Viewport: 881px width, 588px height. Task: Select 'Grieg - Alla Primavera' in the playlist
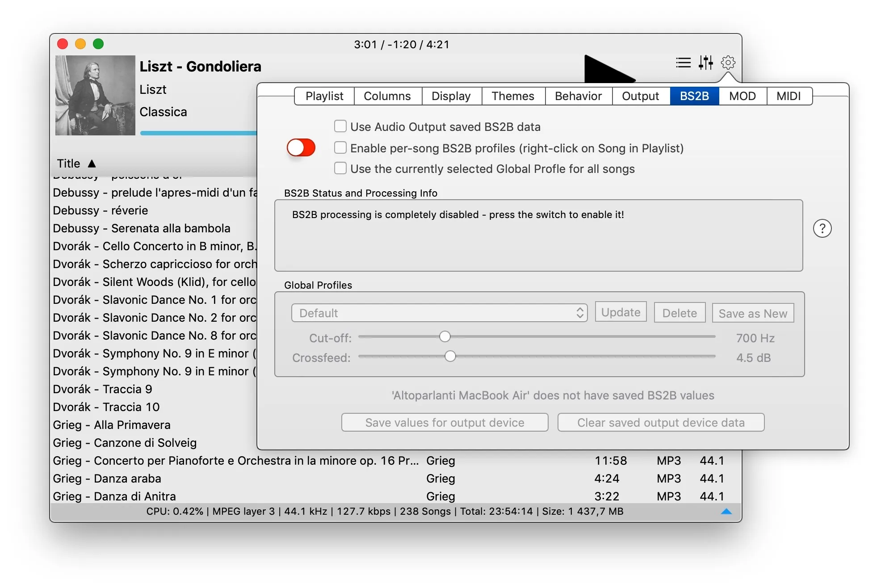[x=111, y=424]
